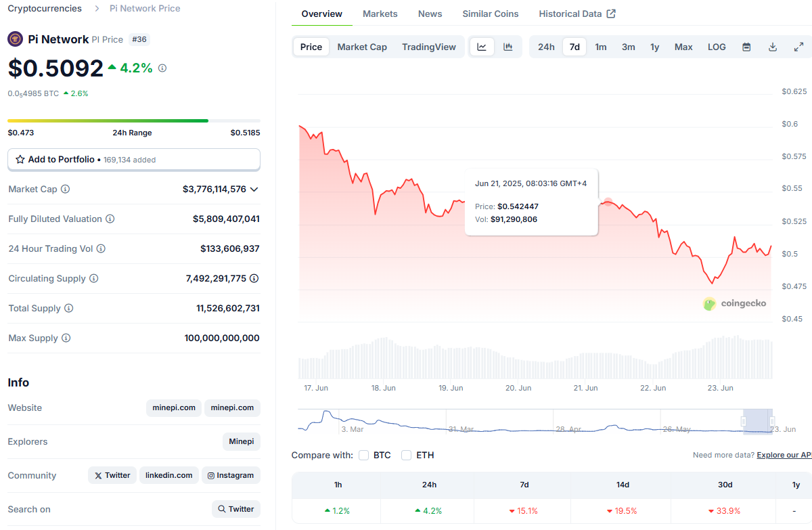Select the Max chart range

click(x=683, y=47)
